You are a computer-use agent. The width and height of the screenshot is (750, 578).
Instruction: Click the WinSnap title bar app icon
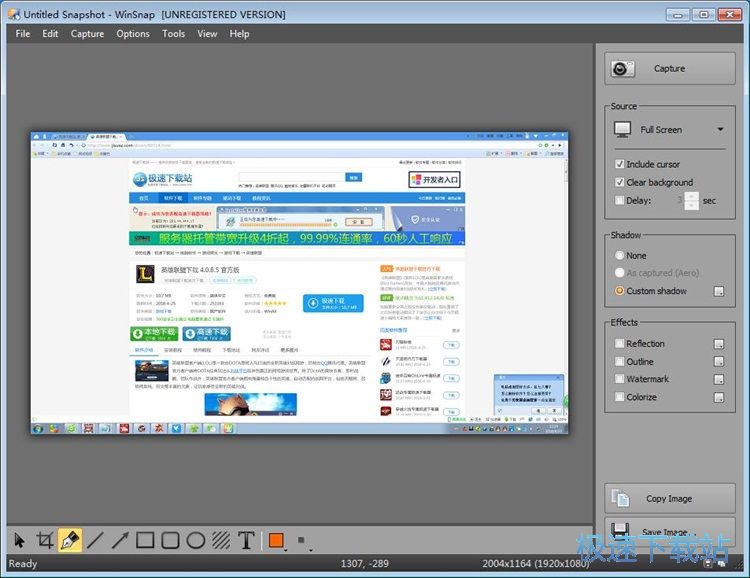tap(14, 14)
